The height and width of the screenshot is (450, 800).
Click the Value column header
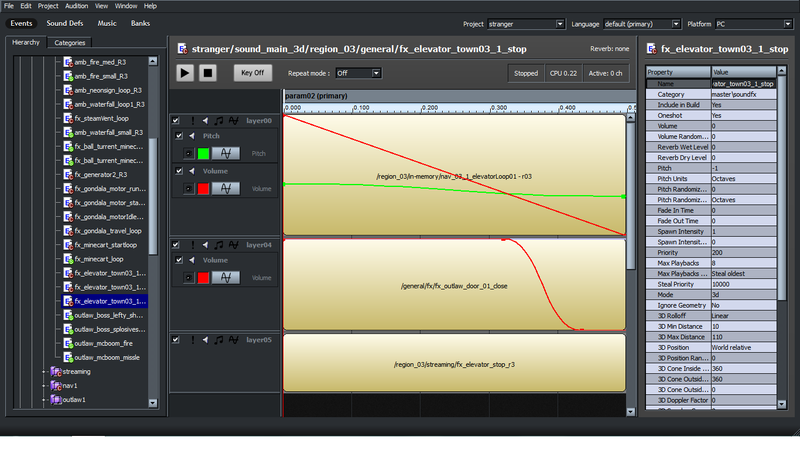(744, 72)
